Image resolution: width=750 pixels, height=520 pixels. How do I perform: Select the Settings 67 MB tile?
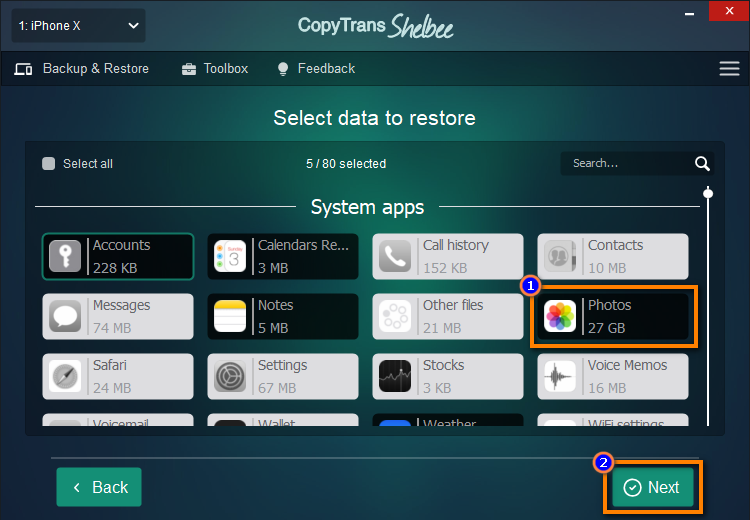click(283, 376)
